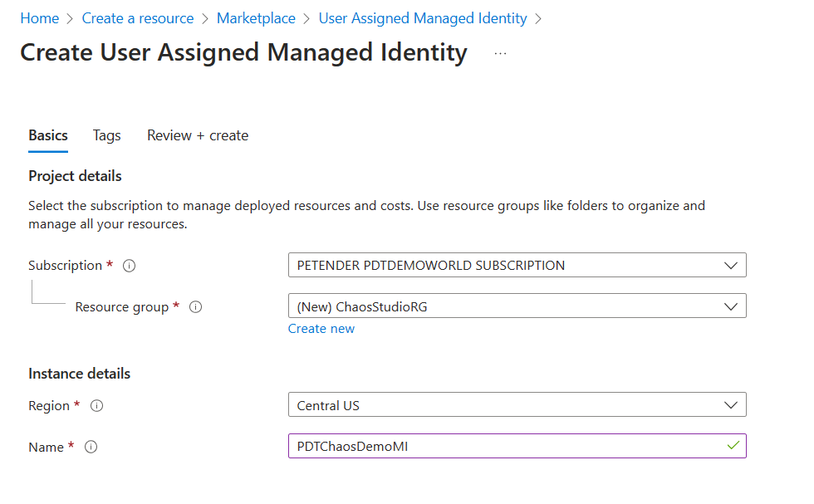Switch to the Tags tab

106,135
